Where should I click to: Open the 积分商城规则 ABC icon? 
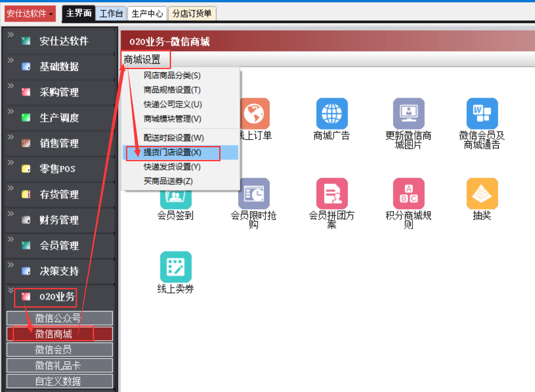[409, 193]
